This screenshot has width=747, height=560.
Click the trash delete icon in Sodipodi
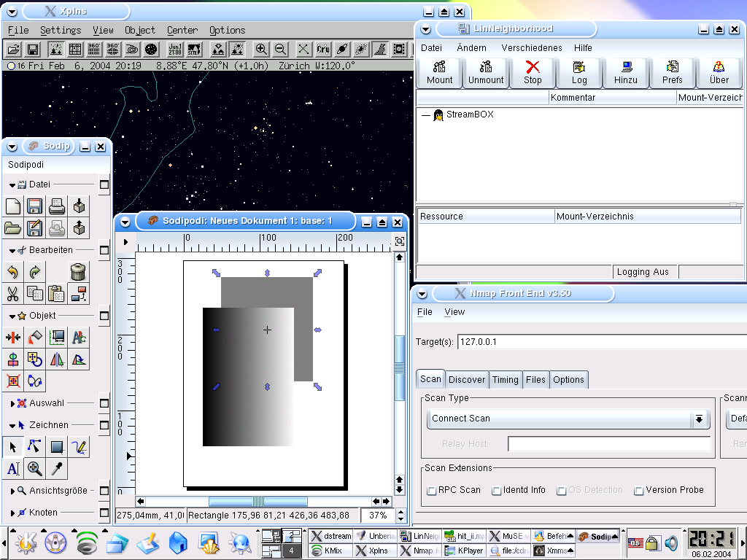click(78, 272)
